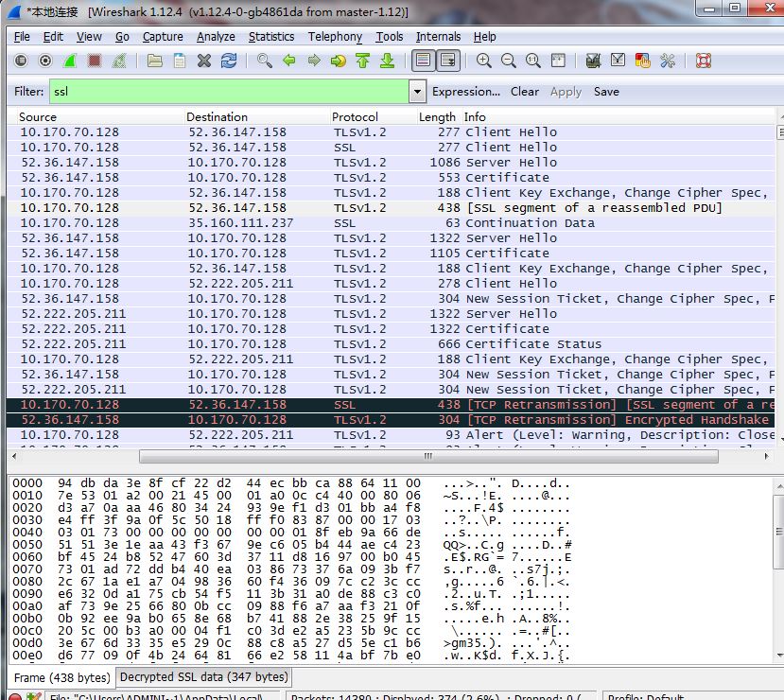This screenshot has height=700, width=784.
Task: Toggle auto scroll in live capture
Action: click(x=448, y=61)
